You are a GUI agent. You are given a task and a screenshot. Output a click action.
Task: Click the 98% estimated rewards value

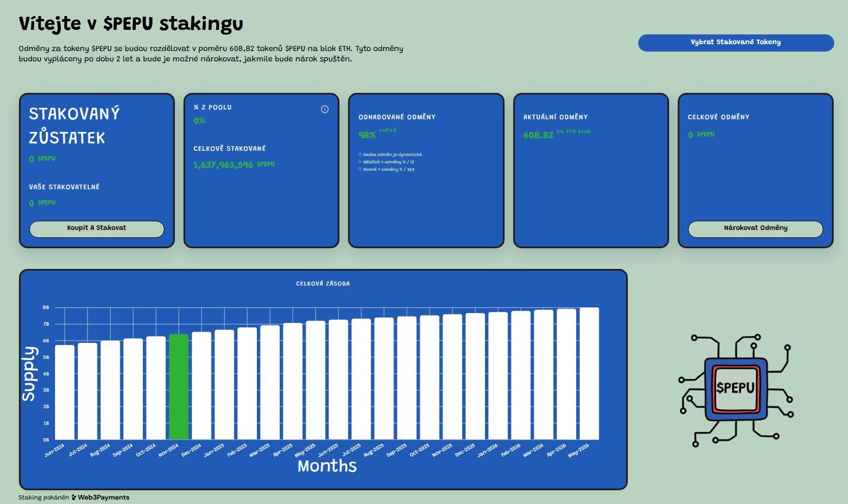[367, 135]
